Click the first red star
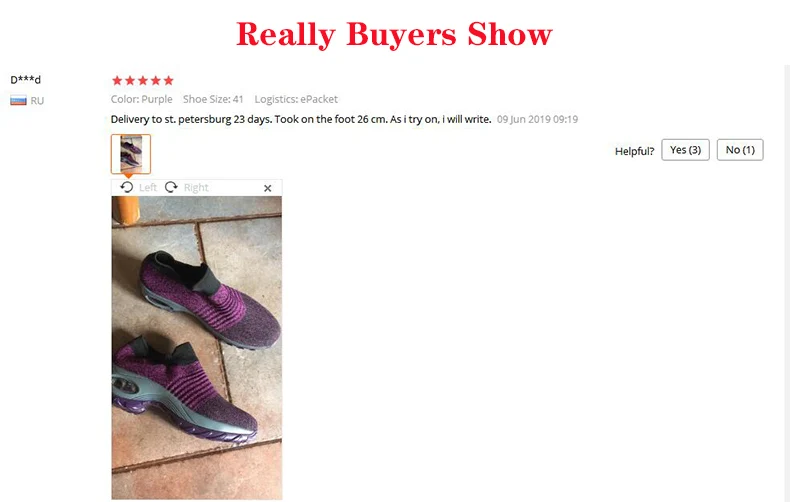Image resolution: width=790 pixels, height=502 pixels. pos(117,81)
